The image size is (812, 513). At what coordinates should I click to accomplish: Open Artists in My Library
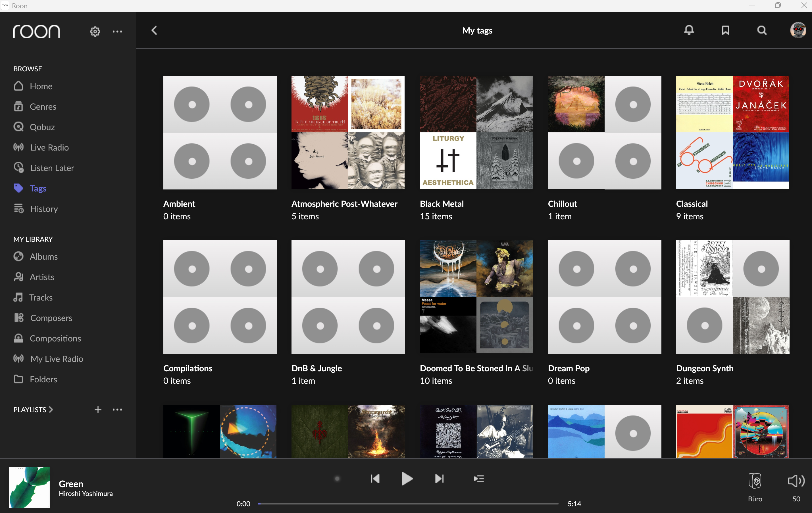tap(34, 277)
